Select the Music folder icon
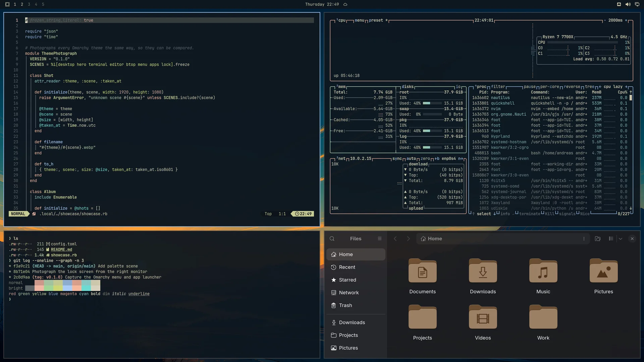The height and width of the screenshot is (362, 644). 543,271
